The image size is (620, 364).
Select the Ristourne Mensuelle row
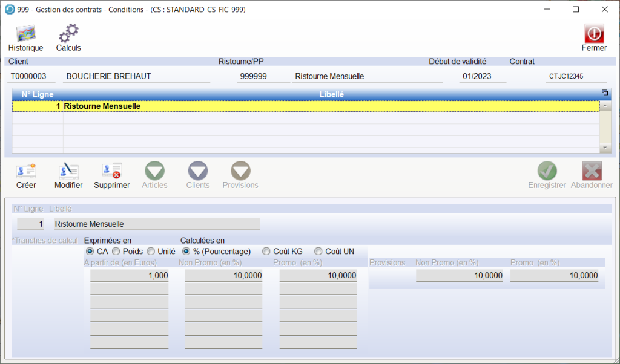point(303,106)
